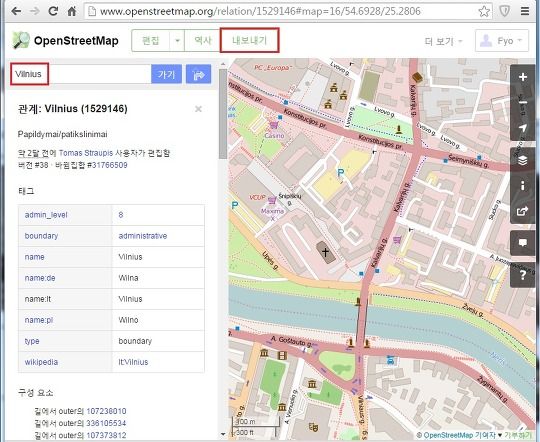Expand the edit dropdown arrow
Image resolution: width=540 pixels, height=442 pixels.
coord(177,41)
